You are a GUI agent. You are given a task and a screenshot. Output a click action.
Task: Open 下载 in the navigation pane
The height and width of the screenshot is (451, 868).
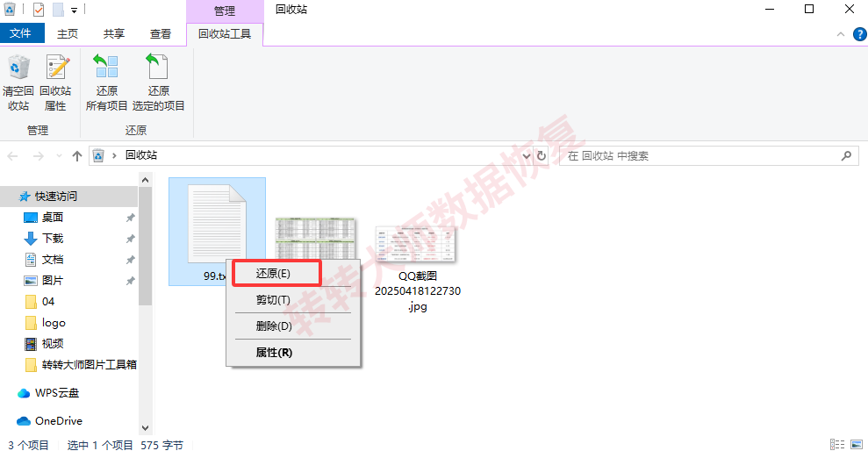click(x=53, y=239)
